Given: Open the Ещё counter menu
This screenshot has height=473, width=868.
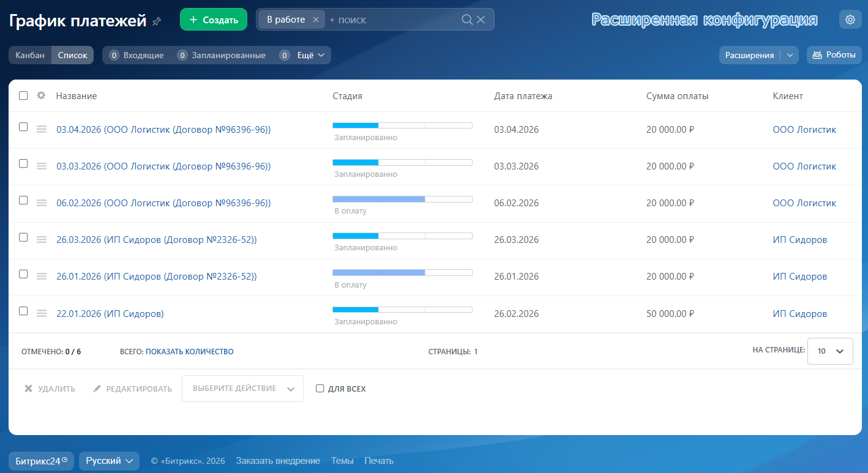Looking at the screenshot, I should point(310,55).
